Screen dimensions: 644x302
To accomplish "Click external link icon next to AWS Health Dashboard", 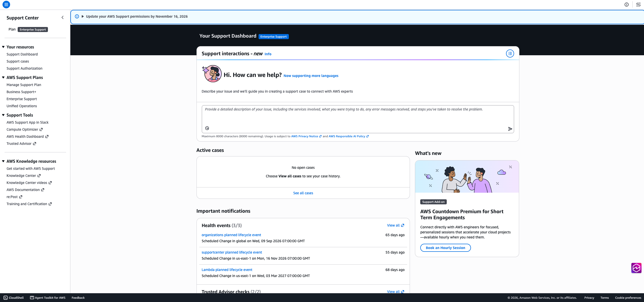I will (x=47, y=136).
